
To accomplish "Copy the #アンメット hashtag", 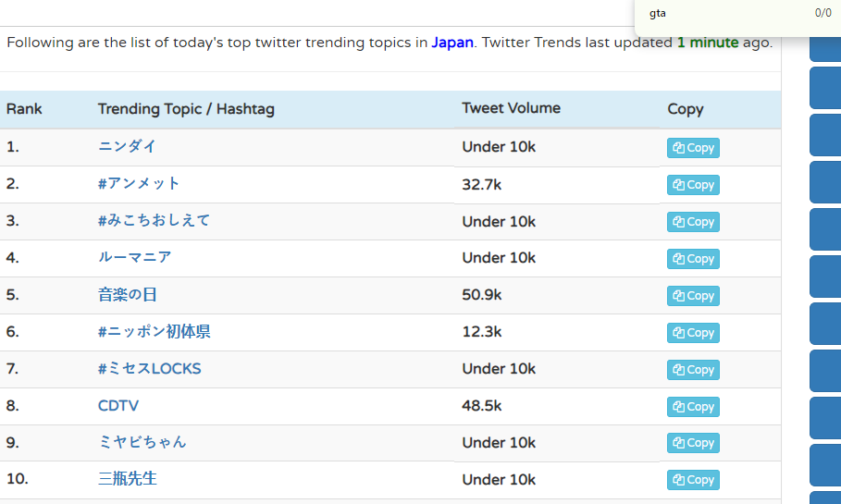I will (x=693, y=185).
